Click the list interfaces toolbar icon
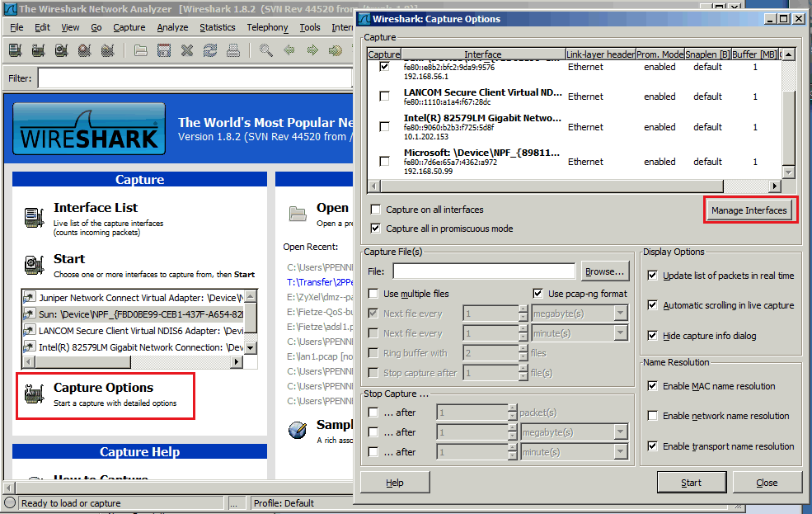The image size is (812, 514). [x=15, y=50]
